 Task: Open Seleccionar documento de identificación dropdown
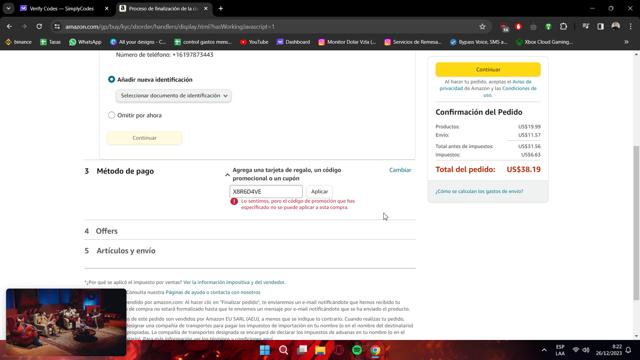(x=173, y=96)
